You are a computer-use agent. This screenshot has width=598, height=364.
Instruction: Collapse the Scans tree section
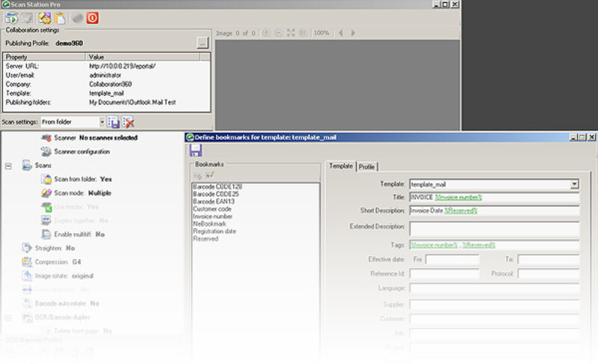click(8, 165)
